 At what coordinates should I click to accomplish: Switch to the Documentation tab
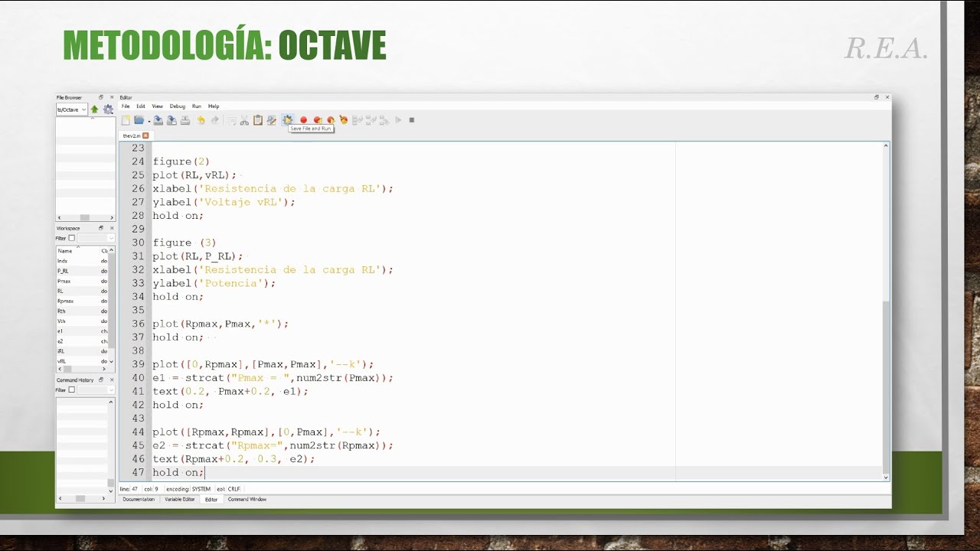pyautogui.click(x=139, y=499)
